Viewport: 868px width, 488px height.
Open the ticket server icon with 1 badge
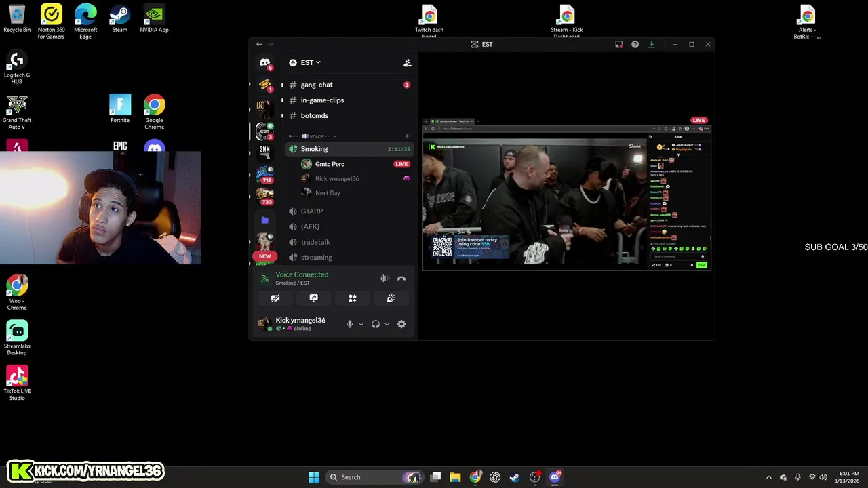point(264,85)
